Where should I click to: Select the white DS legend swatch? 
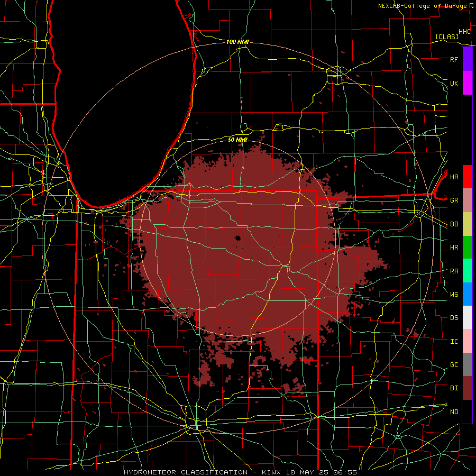click(x=467, y=317)
